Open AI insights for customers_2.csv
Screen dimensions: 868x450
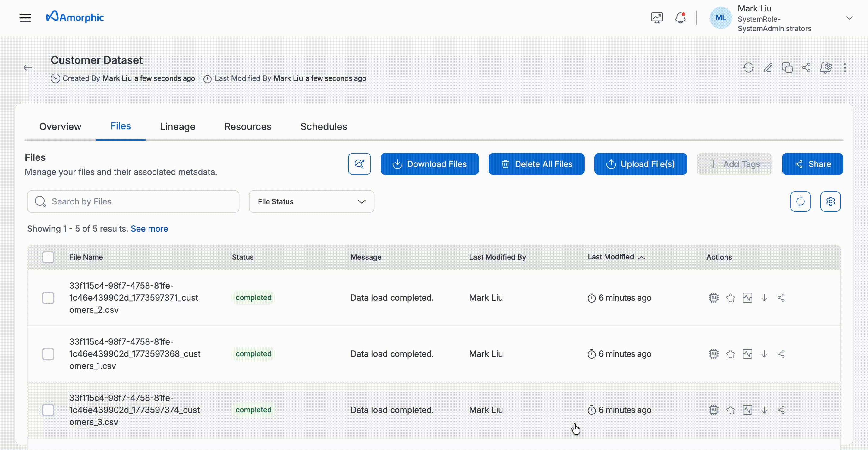[713, 298]
